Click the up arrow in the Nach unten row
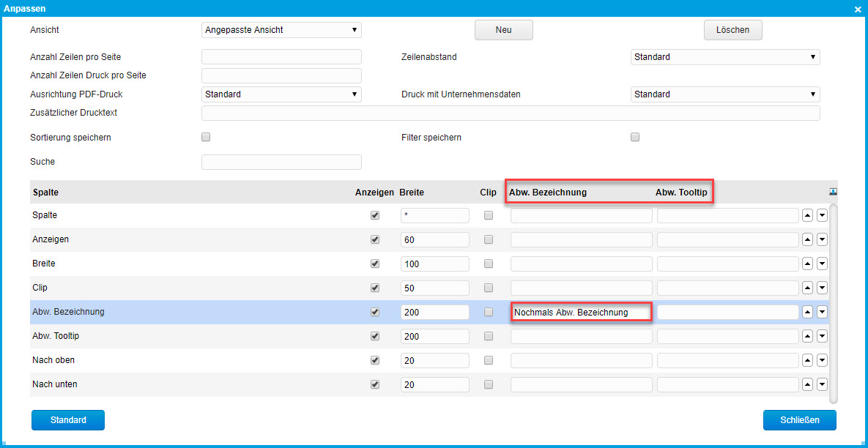The image size is (868, 448). click(808, 385)
